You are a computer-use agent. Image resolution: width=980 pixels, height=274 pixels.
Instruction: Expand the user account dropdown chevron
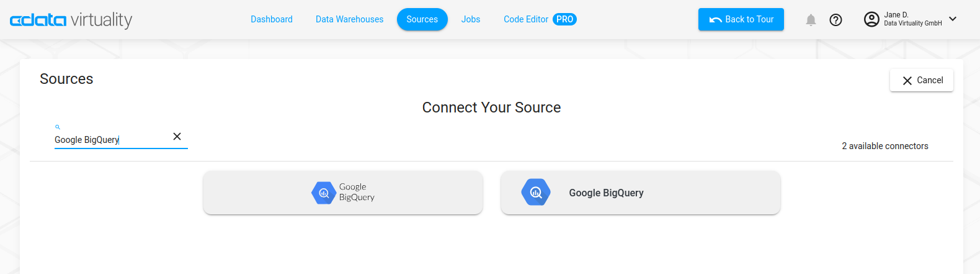(x=953, y=19)
